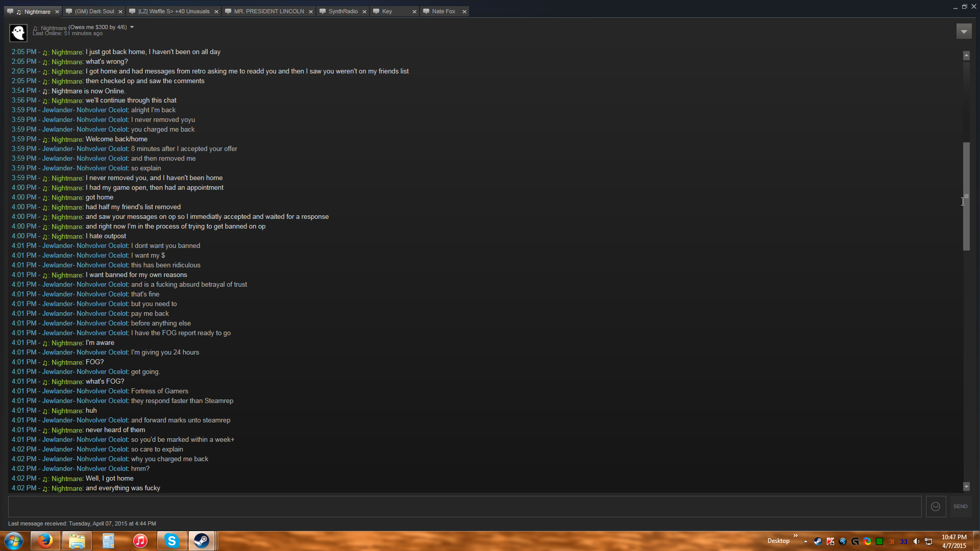Open the emoticon picker button
Viewport: 980px width, 551px height.
click(x=936, y=507)
